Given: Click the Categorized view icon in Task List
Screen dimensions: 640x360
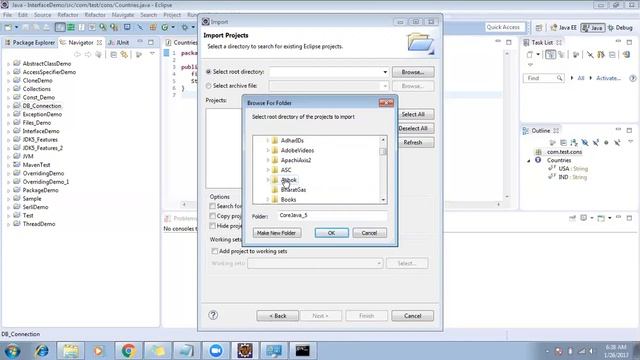Looking at the screenshot, I should tap(550, 54).
